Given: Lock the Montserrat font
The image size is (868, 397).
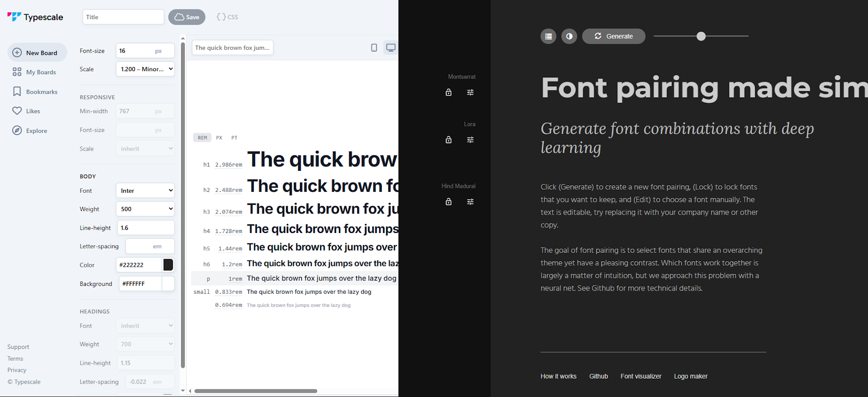Looking at the screenshot, I should [448, 92].
